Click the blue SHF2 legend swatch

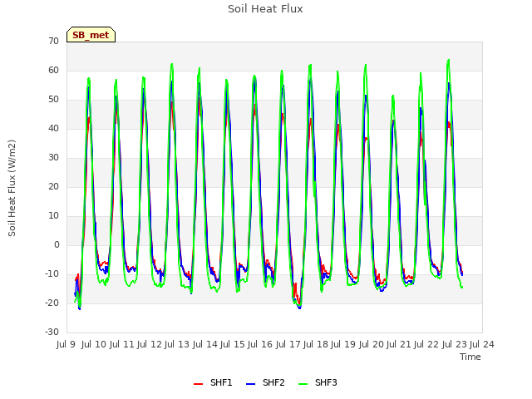(x=250, y=383)
